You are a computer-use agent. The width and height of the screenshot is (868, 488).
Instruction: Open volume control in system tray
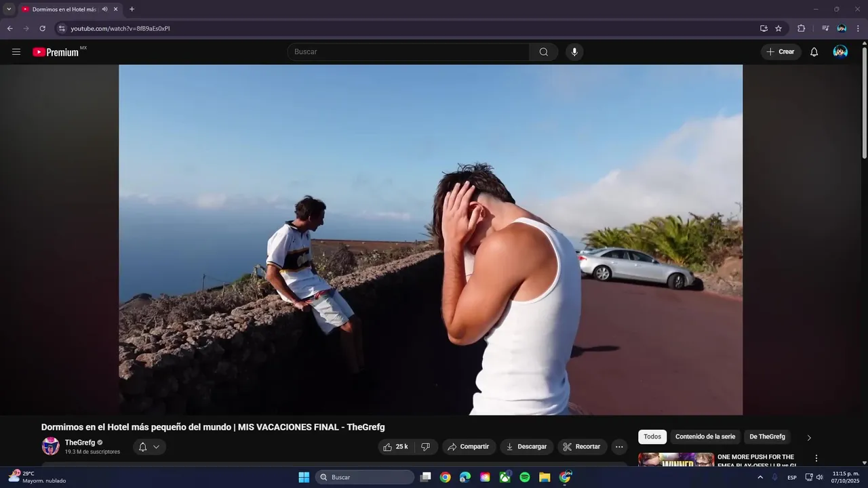click(820, 477)
